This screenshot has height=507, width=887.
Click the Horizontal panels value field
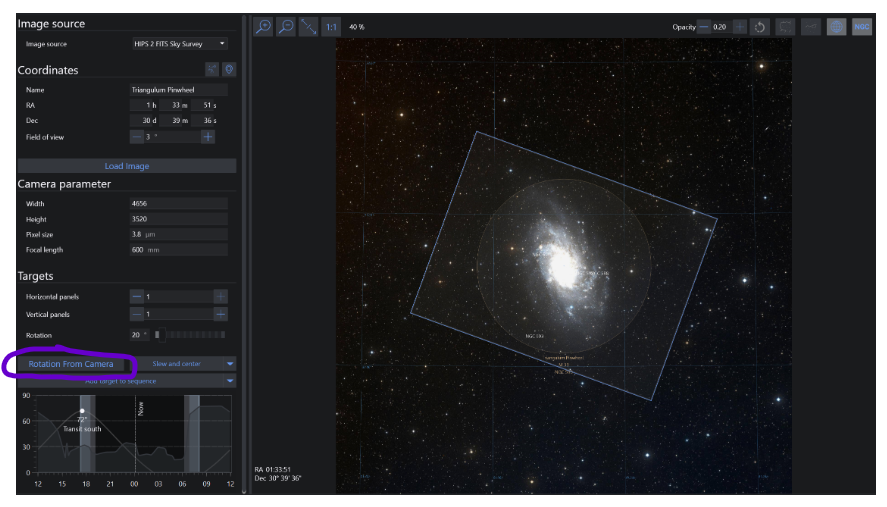pyautogui.click(x=179, y=297)
